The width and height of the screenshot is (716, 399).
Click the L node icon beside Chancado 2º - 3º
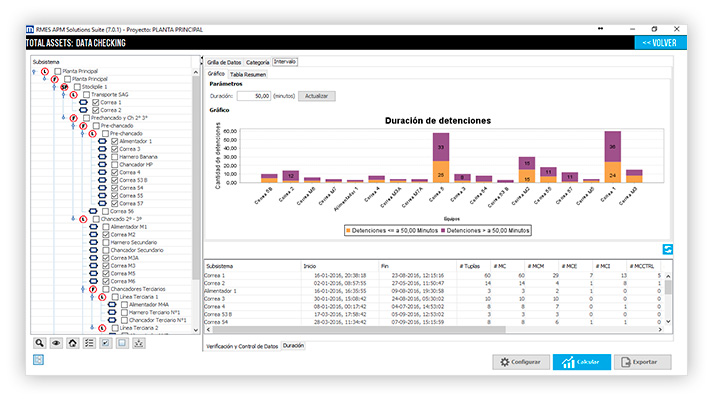coord(83,219)
